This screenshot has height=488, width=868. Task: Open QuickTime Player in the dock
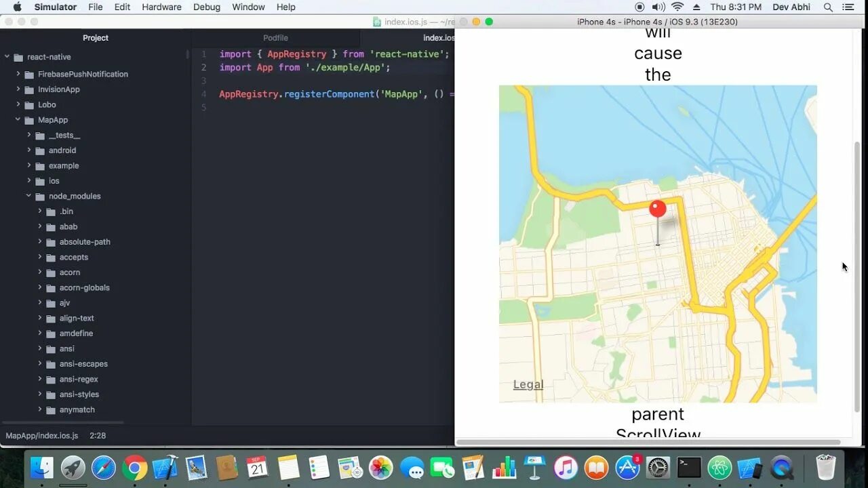pos(781,468)
